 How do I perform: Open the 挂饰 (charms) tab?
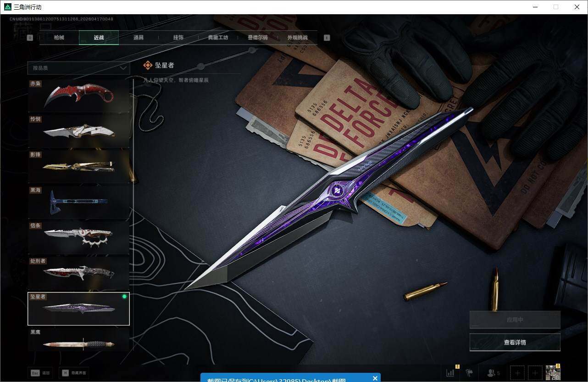coord(178,38)
